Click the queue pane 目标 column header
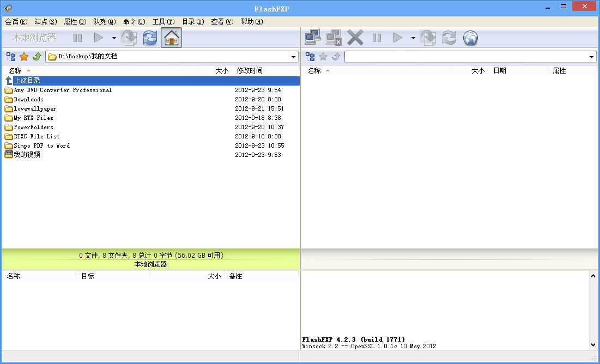Screen dimensions: 600x364 click(x=113, y=276)
